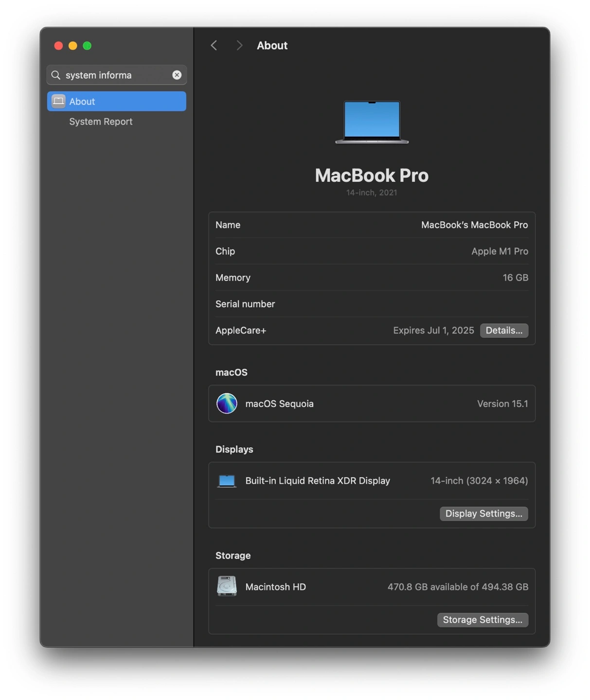Image resolution: width=590 pixels, height=700 pixels.
Task: Open System Report in the sidebar
Action: tap(101, 122)
